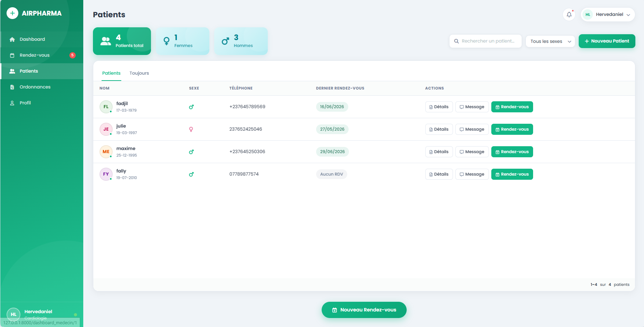This screenshot has height=327, width=644.
Task: Open Détails for fally
Action: [x=439, y=174]
